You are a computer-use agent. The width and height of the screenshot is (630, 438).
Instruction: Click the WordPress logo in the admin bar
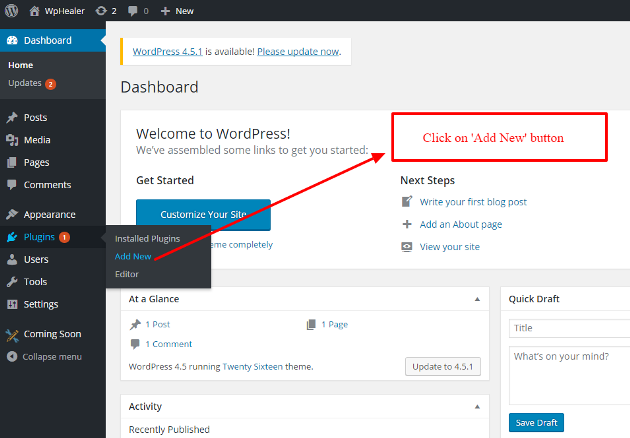coord(12,10)
